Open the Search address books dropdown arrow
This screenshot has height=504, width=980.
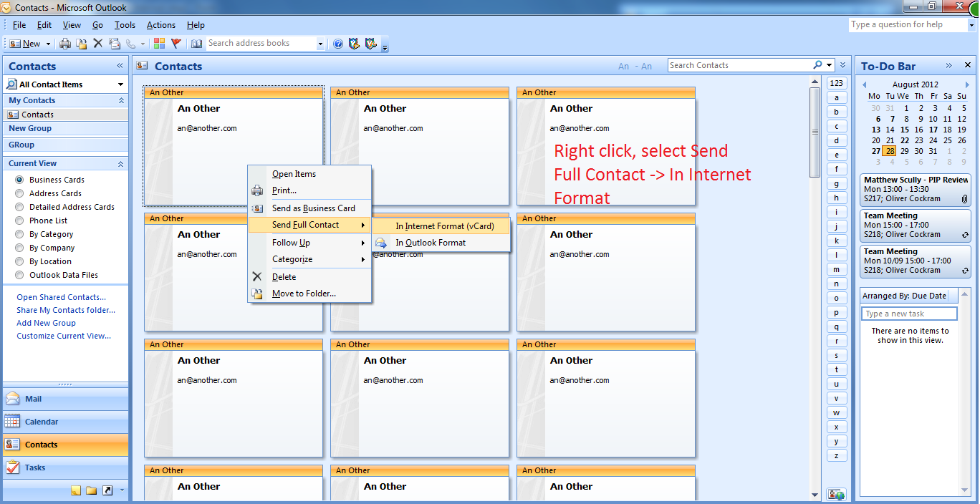320,44
